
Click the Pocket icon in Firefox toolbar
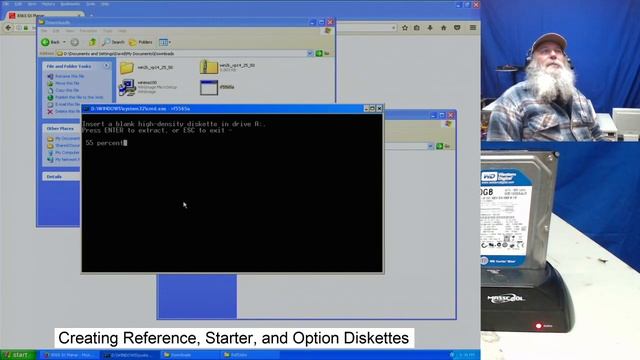pos(457,28)
